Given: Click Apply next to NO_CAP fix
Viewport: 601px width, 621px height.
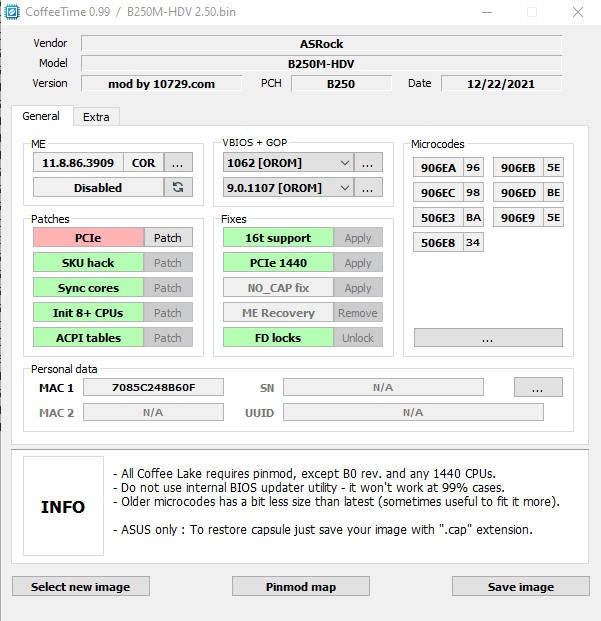Looking at the screenshot, I should [358, 288].
